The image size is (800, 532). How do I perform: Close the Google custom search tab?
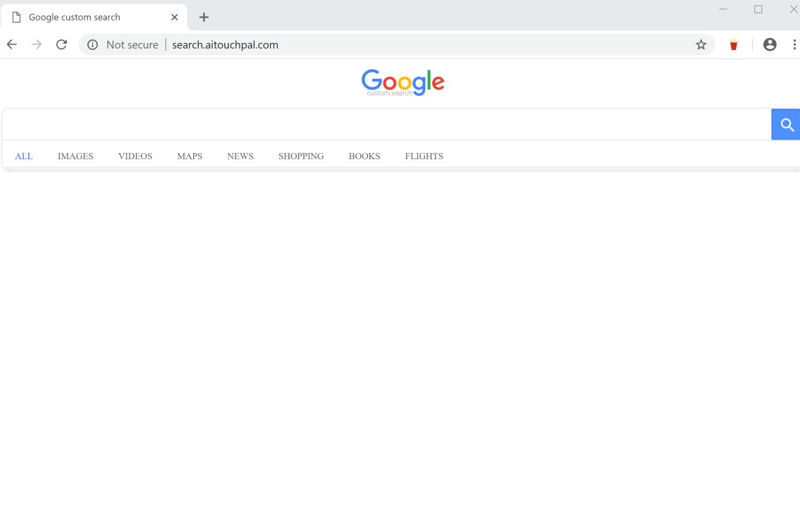pos(175,18)
